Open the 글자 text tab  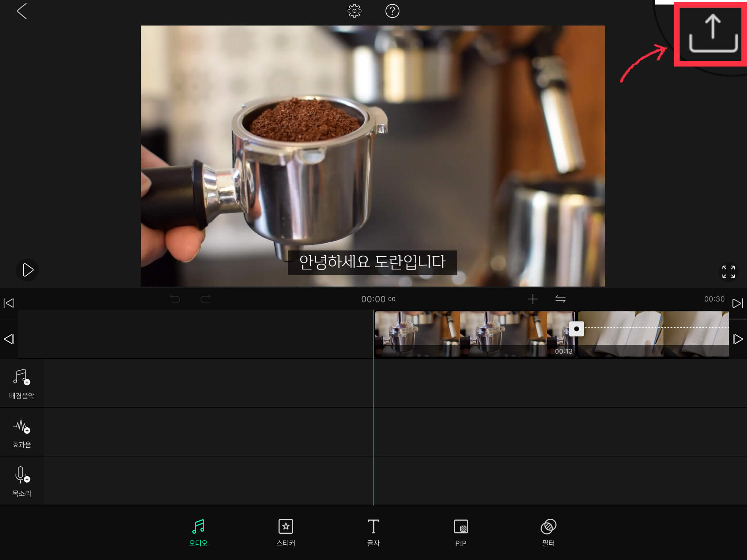click(373, 532)
